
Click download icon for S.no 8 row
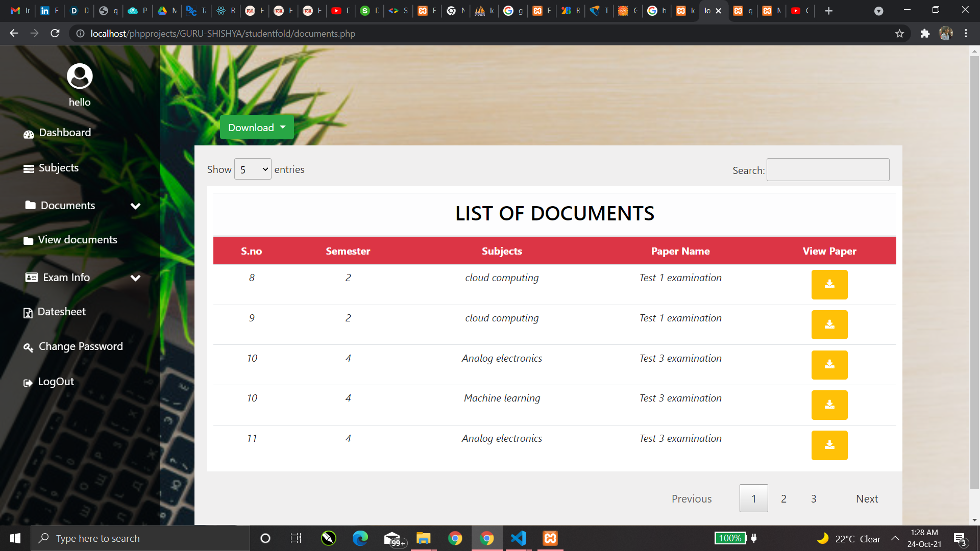(829, 285)
